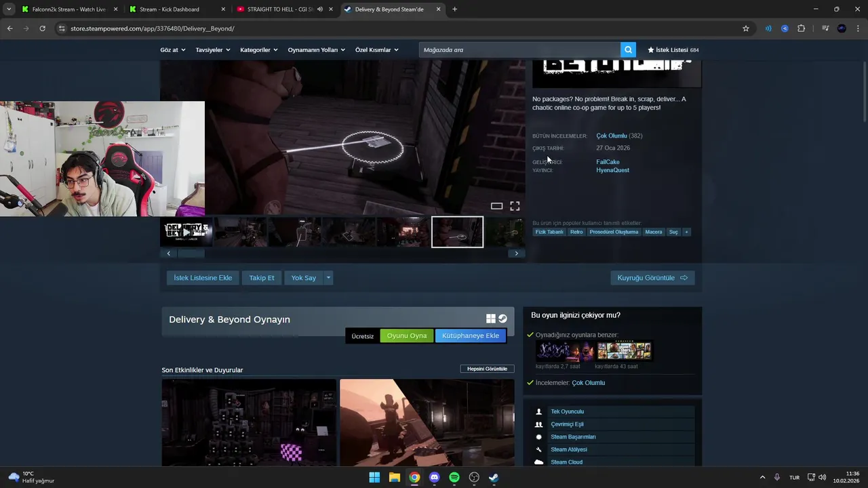
Task: Click the page vertical scrollbar
Action: click(x=864, y=91)
